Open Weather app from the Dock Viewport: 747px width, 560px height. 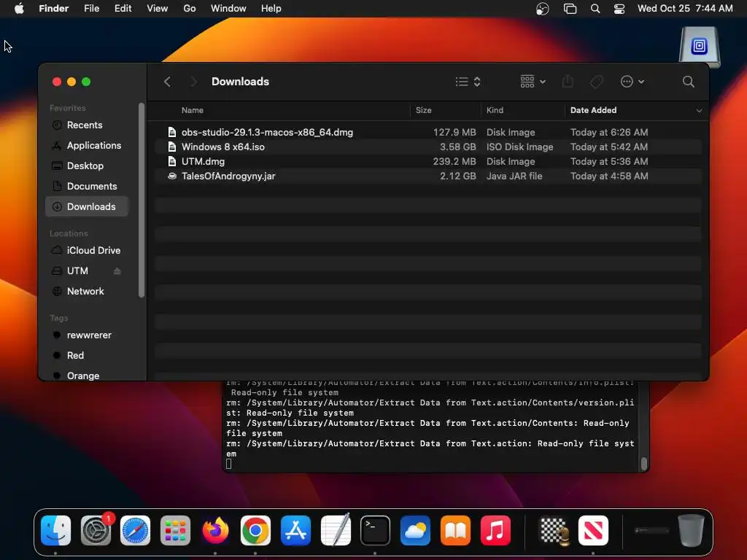click(x=415, y=530)
